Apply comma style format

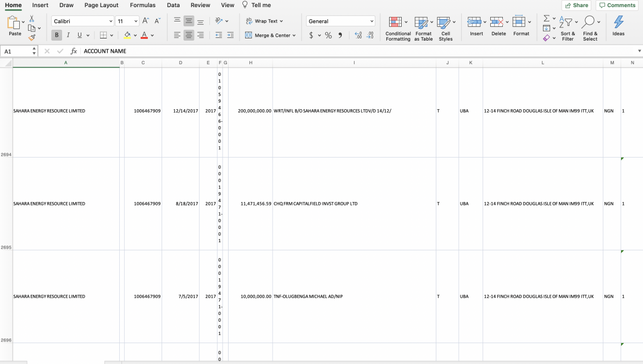[340, 35]
